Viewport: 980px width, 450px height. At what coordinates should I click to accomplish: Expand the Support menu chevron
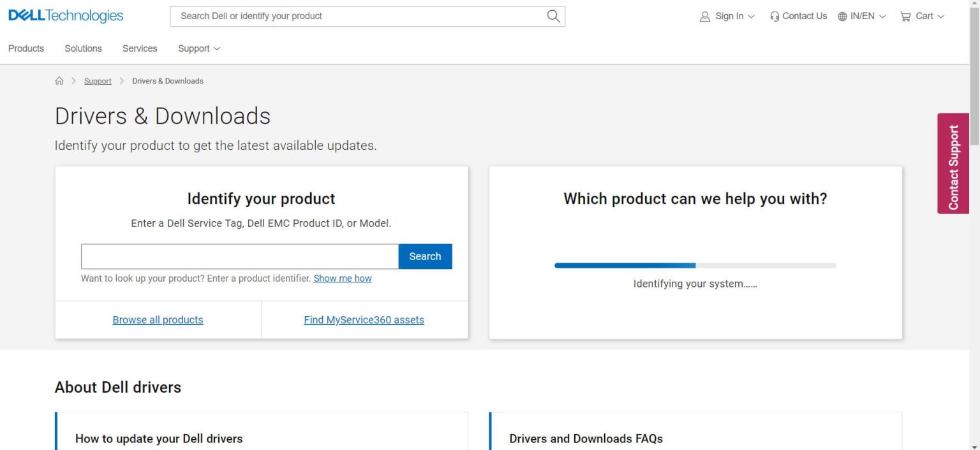coord(218,48)
